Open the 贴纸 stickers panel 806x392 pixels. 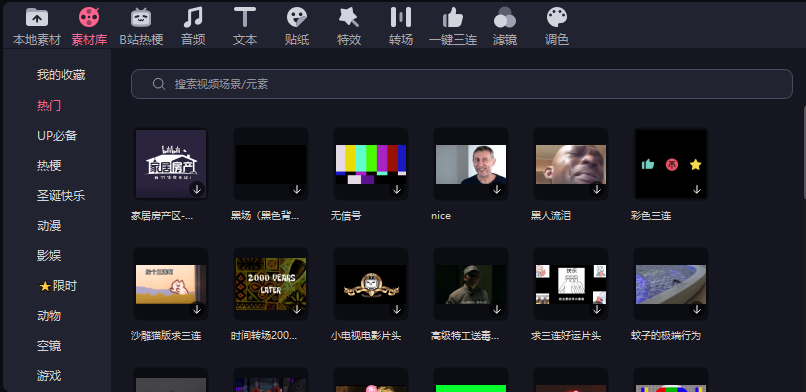297,27
